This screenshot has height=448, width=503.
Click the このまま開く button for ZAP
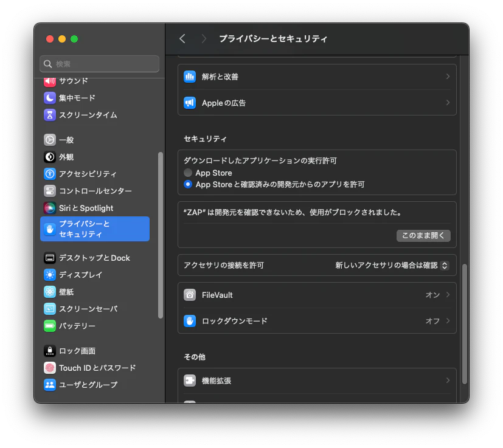click(x=423, y=236)
